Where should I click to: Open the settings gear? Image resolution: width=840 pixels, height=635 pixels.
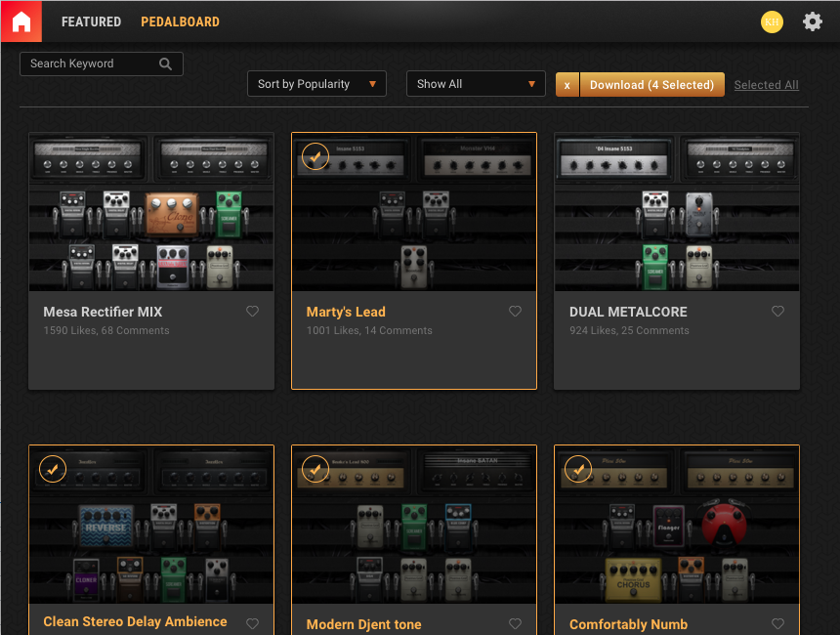pyautogui.click(x=812, y=21)
